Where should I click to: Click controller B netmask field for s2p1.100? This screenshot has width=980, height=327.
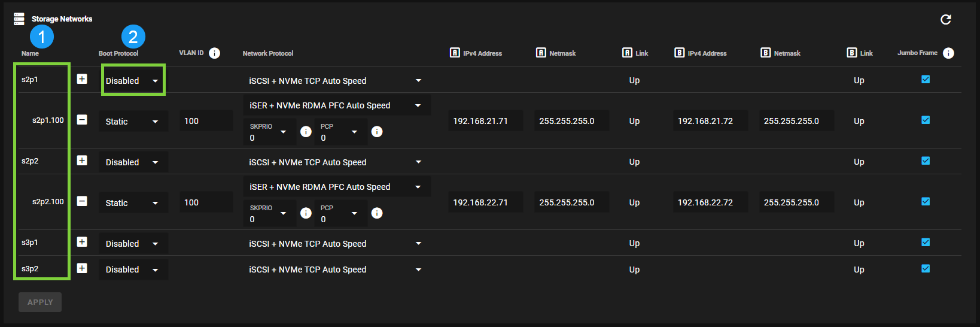pos(796,121)
